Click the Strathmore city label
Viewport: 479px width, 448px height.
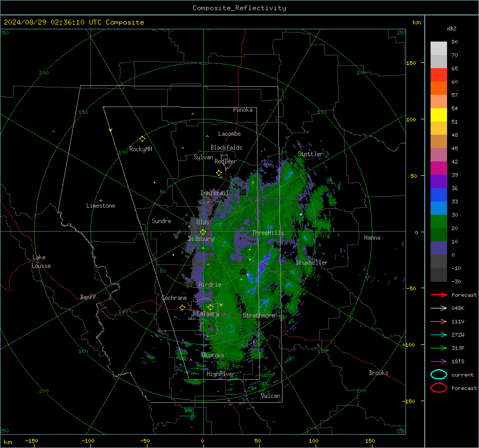click(259, 315)
